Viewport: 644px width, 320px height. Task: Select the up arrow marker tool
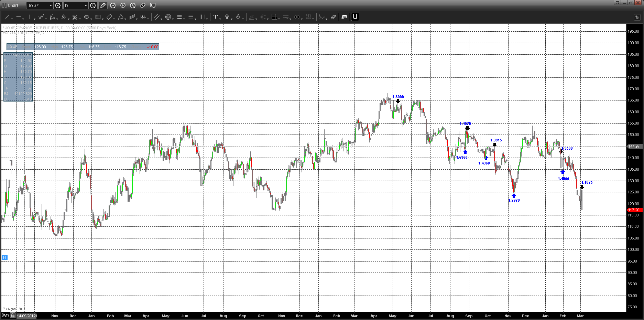click(227, 17)
